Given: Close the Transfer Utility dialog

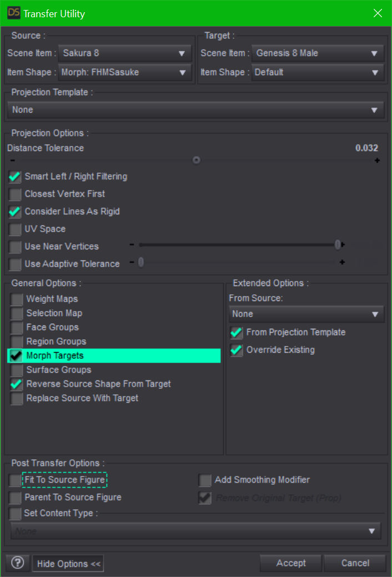Looking at the screenshot, I should point(378,13).
